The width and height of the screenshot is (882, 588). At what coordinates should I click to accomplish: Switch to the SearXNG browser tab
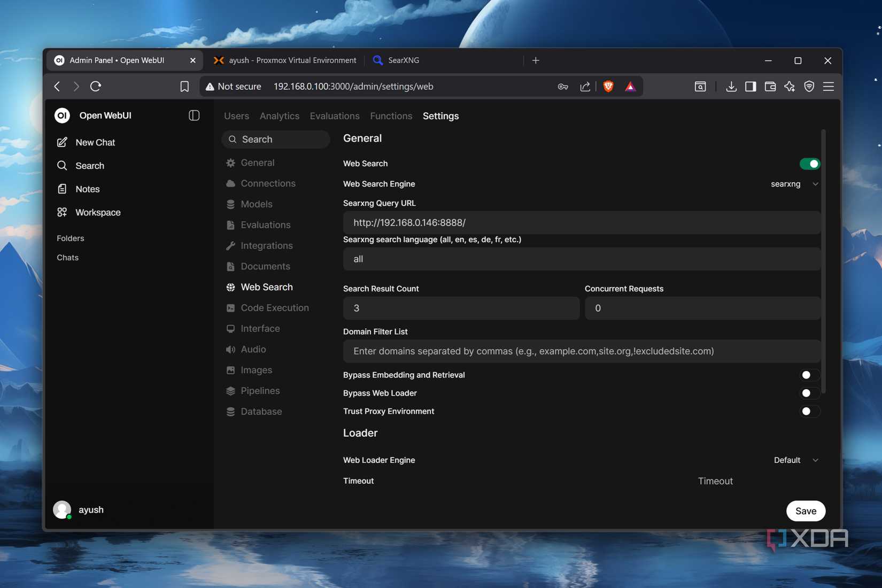click(445, 60)
